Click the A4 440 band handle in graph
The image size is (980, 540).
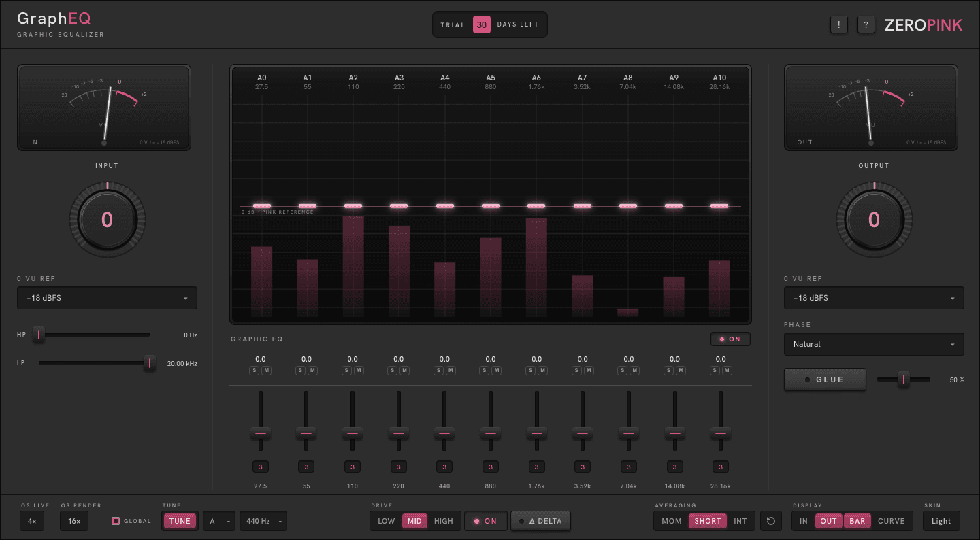coord(445,205)
